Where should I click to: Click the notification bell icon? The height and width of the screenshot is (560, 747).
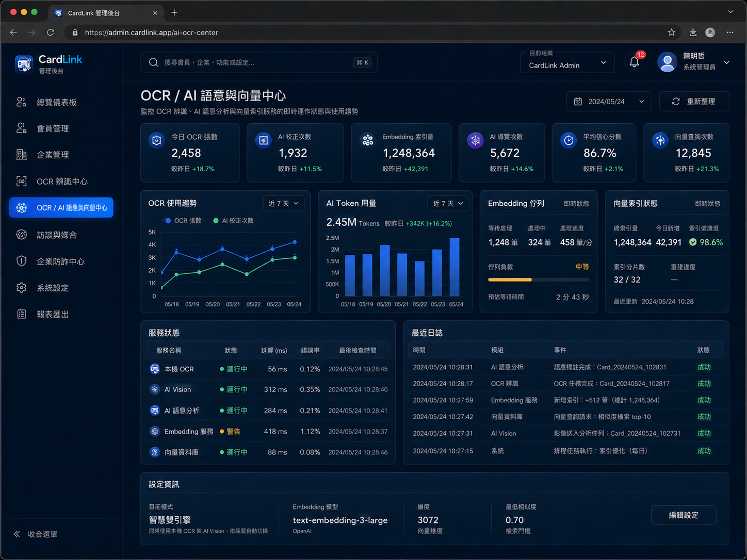(x=634, y=62)
